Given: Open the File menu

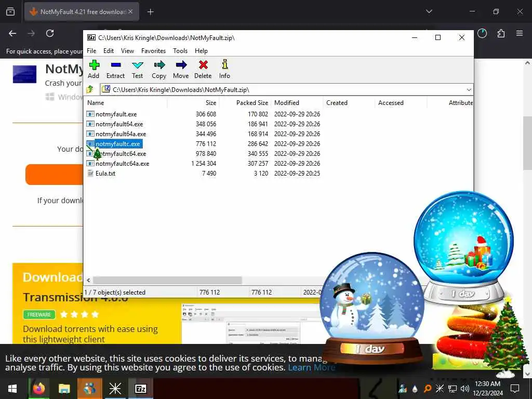Looking at the screenshot, I should click(91, 51).
